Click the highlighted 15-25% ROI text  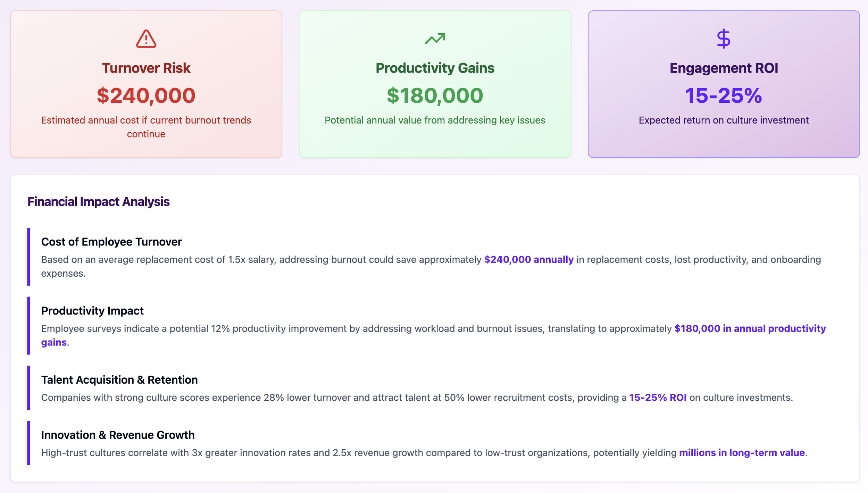point(658,398)
